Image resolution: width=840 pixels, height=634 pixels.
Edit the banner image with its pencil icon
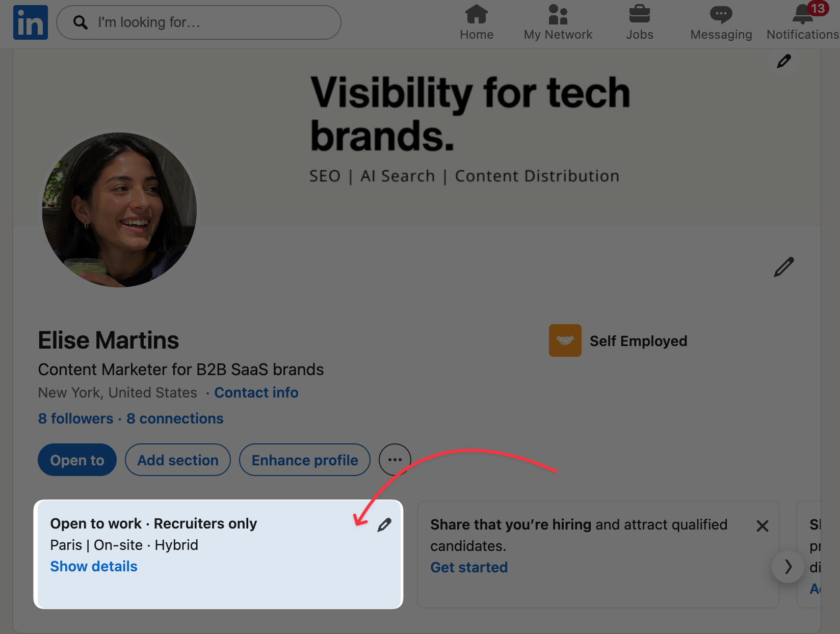784,61
